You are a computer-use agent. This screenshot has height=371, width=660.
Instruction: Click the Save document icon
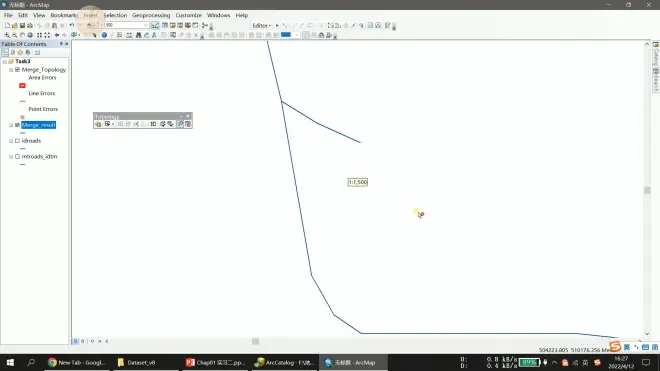[x=22, y=26]
